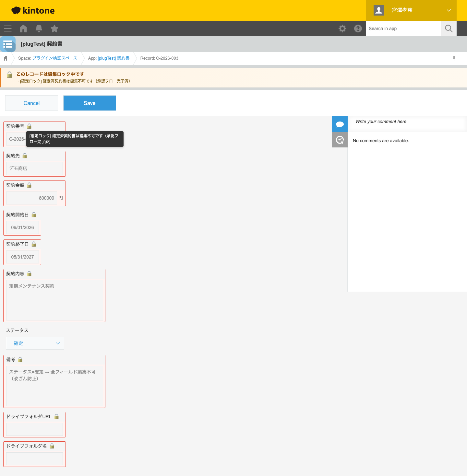Go to the kintone portal home icon
The height and width of the screenshot is (476, 467).
[x=23, y=29]
